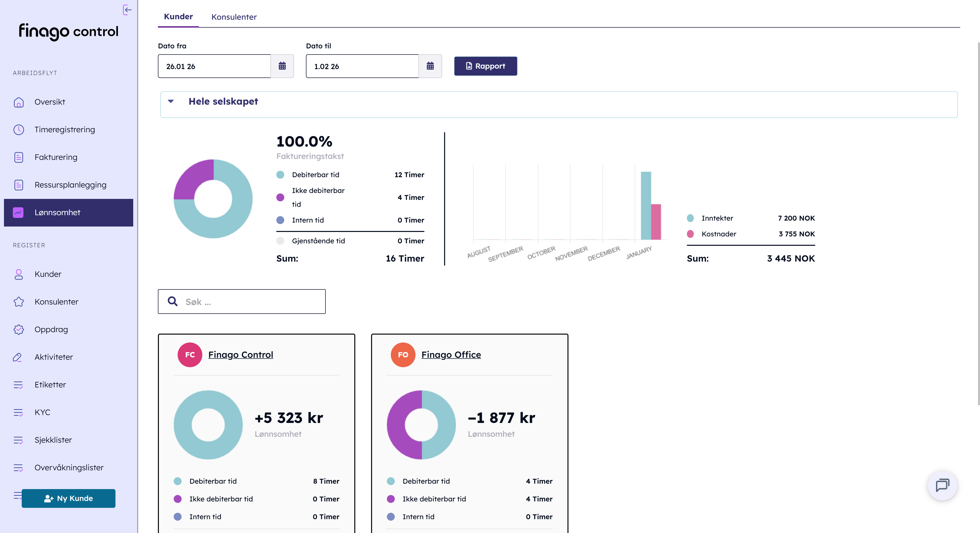The width and height of the screenshot is (980, 533).
Task: Click the Oppdrag badge icon
Action: [x=19, y=329]
